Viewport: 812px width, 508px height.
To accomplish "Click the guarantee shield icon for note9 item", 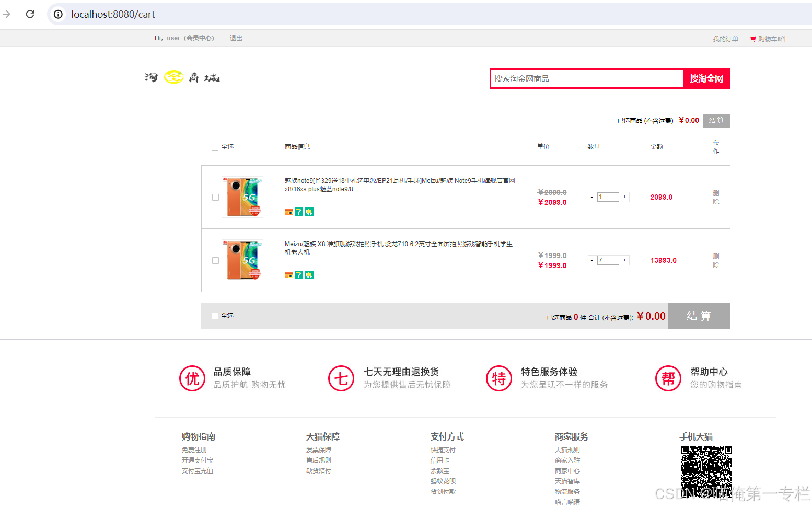I will click(309, 212).
